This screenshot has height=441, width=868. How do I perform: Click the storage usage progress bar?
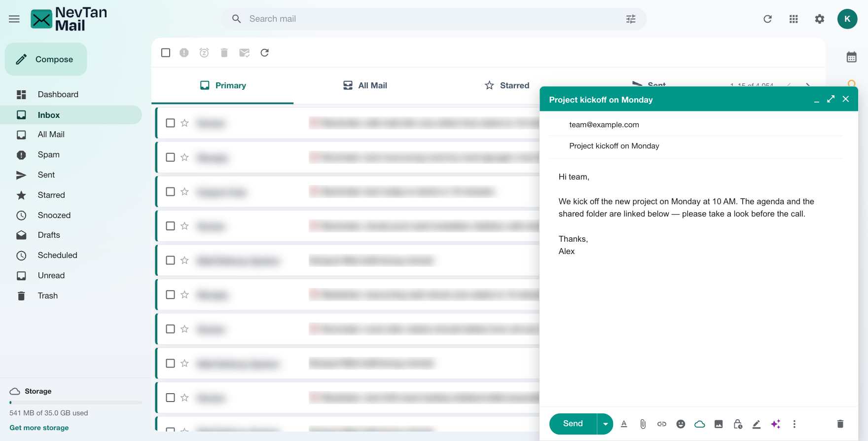click(75, 403)
